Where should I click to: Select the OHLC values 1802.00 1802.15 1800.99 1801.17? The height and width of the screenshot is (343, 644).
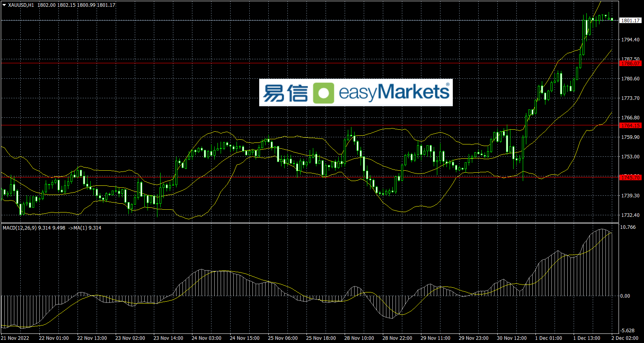[x=76, y=5]
